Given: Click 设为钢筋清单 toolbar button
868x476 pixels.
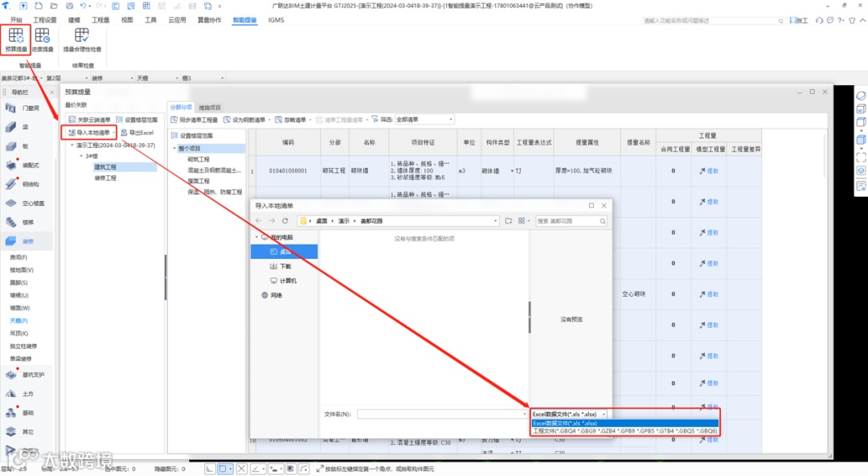Looking at the screenshot, I should pos(244,120).
